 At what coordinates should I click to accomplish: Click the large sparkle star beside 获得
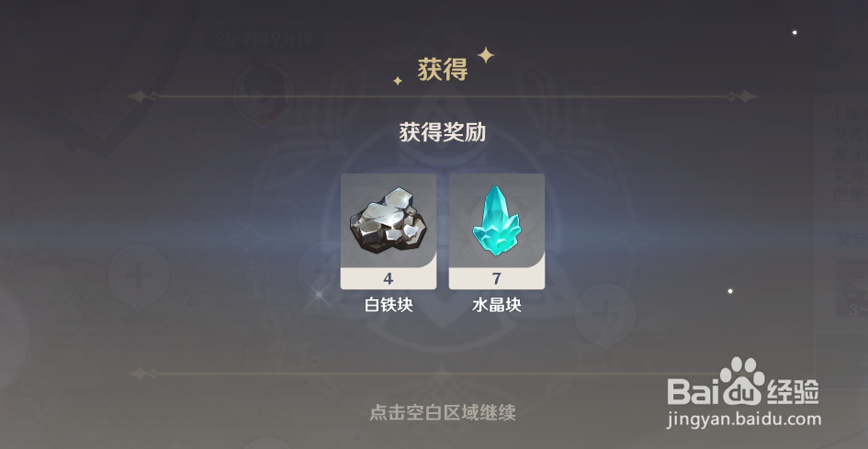(486, 55)
